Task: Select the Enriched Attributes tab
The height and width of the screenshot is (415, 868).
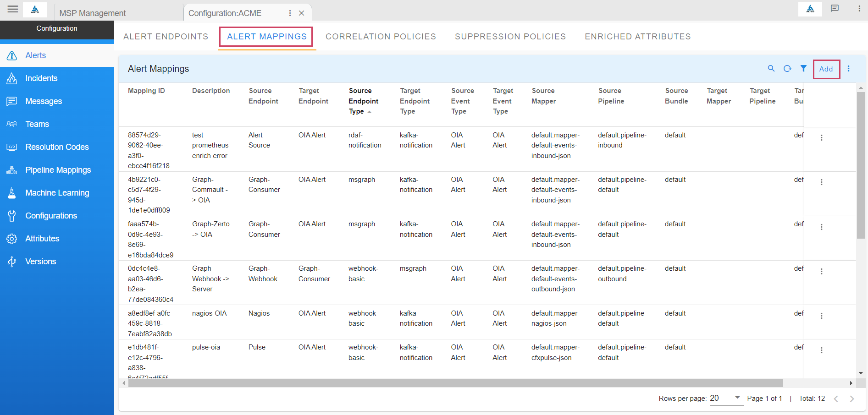Action: click(x=637, y=37)
